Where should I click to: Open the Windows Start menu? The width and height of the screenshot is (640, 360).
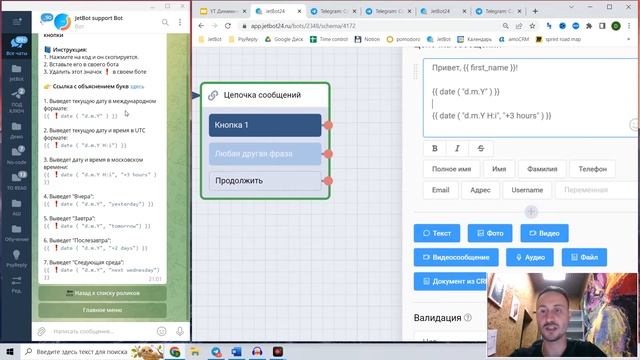click(10, 351)
